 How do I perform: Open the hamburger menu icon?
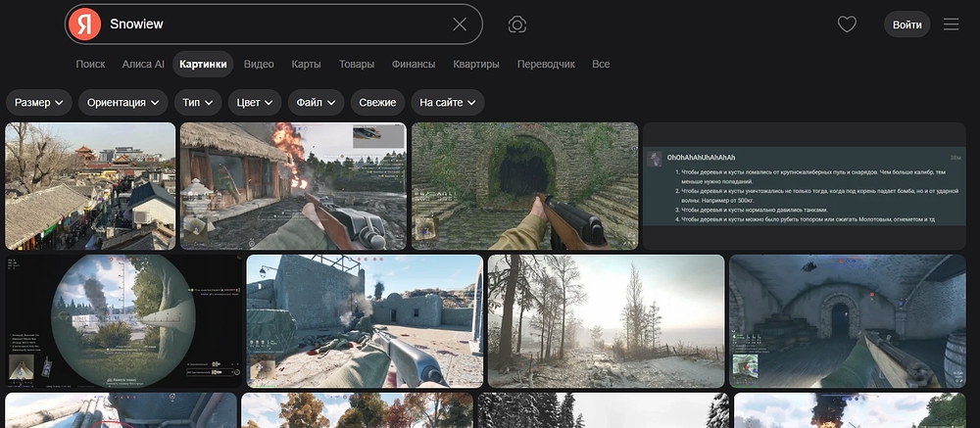[x=951, y=24]
